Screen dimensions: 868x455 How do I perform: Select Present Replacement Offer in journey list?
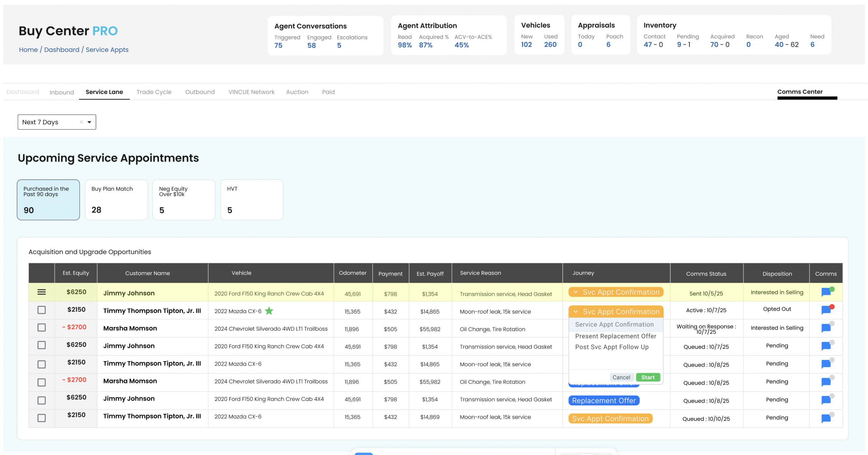615,336
